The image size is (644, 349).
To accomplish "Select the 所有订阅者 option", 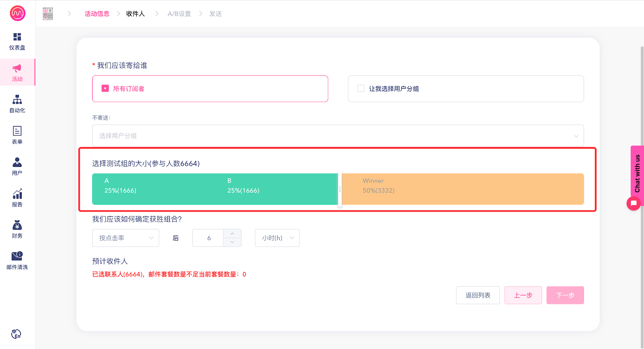I will 105,88.
